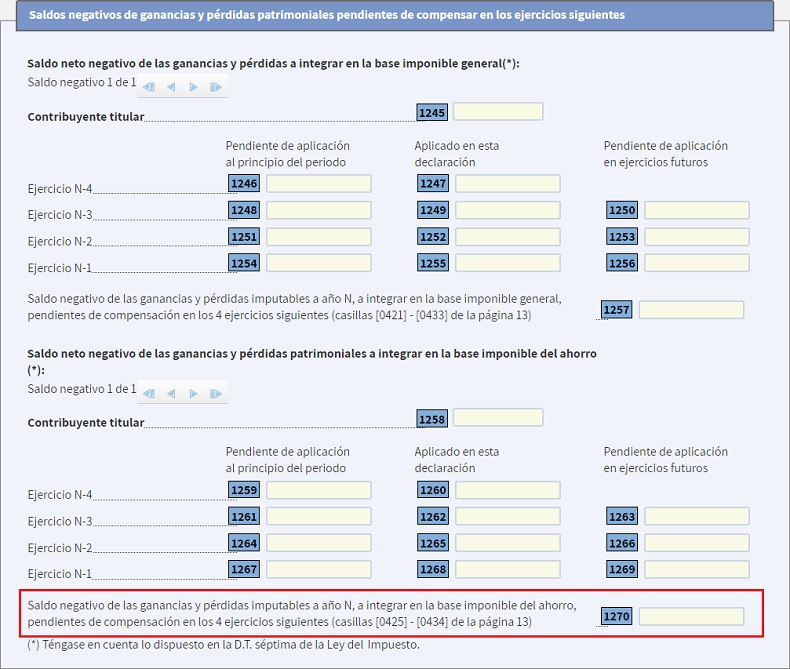
Task: Go to last record in ahorro base navigator
Action: [x=216, y=393]
